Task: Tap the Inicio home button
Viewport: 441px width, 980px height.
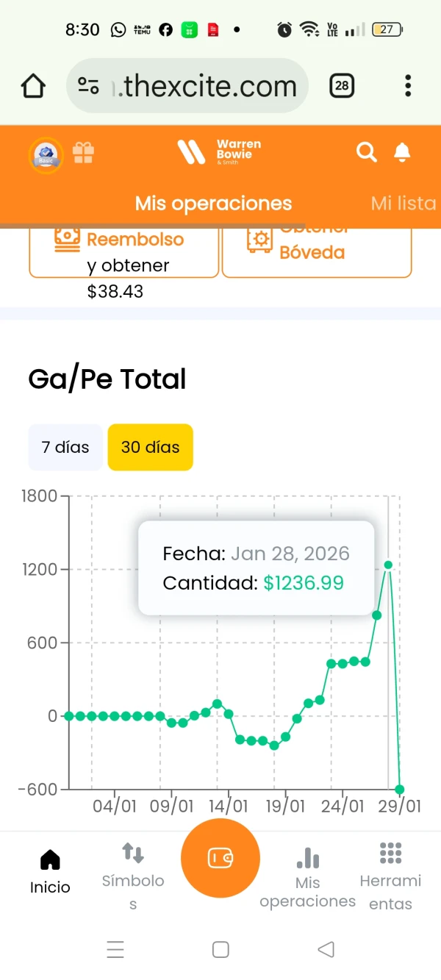Action: (49, 870)
